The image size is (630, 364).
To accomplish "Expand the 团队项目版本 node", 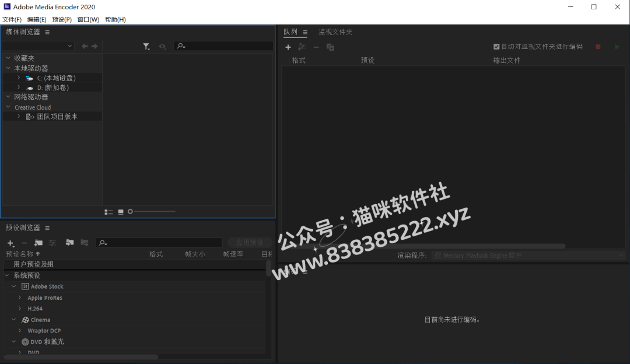I will point(19,117).
